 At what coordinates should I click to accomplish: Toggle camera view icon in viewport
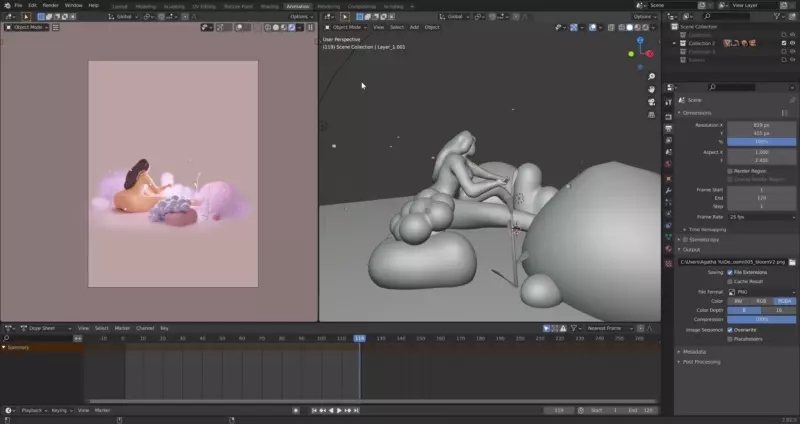click(652, 103)
